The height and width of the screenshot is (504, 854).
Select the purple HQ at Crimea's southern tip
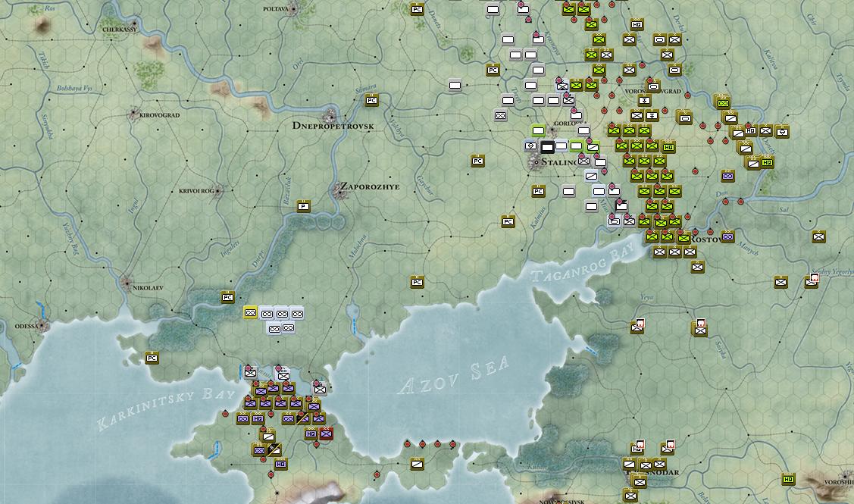(280, 465)
